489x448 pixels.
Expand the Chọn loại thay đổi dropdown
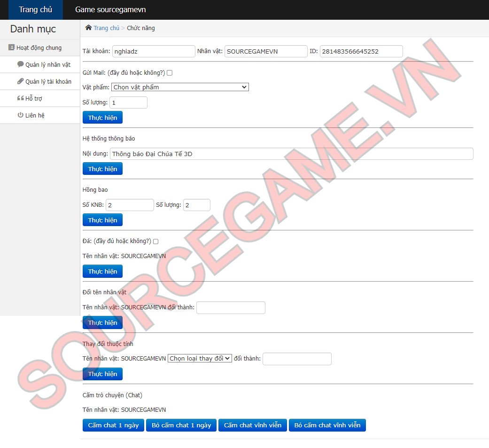(200, 358)
